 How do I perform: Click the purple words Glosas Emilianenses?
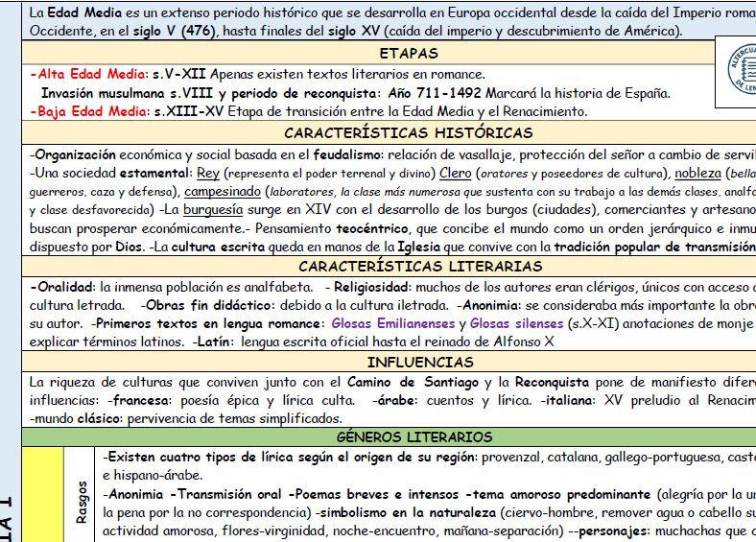pyautogui.click(x=393, y=323)
